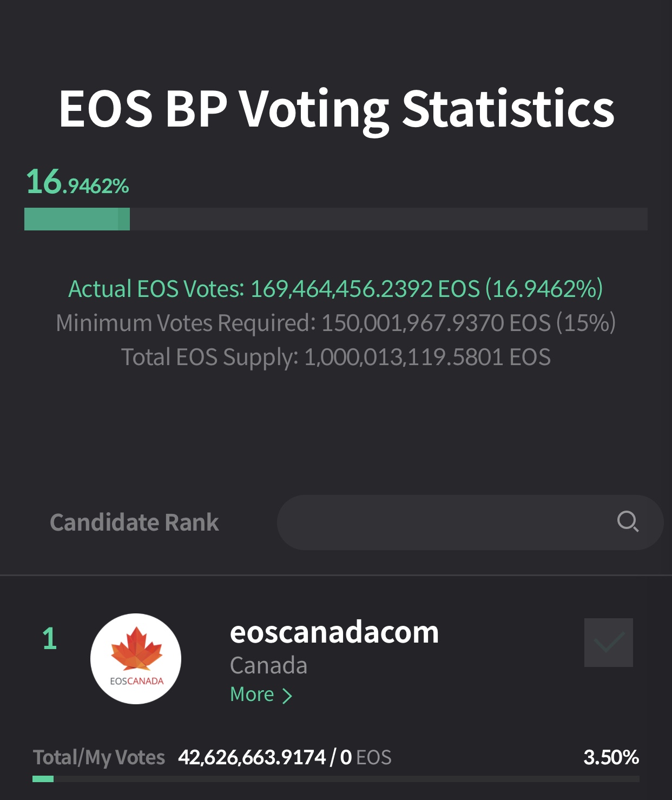The height and width of the screenshot is (800, 672).
Task: Click the Actual EOS Votes line
Action: [335, 289]
